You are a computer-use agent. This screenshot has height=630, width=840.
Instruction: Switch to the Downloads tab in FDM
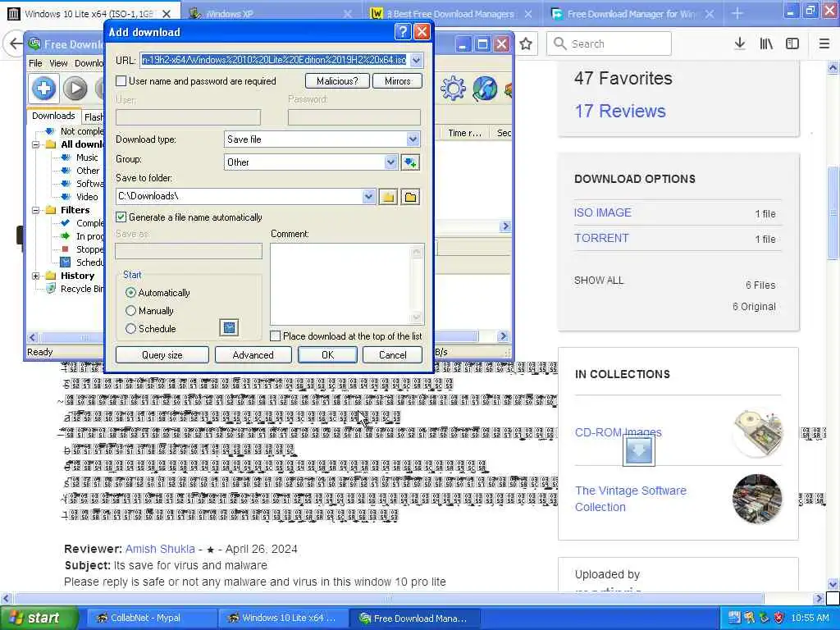[x=53, y=116]
